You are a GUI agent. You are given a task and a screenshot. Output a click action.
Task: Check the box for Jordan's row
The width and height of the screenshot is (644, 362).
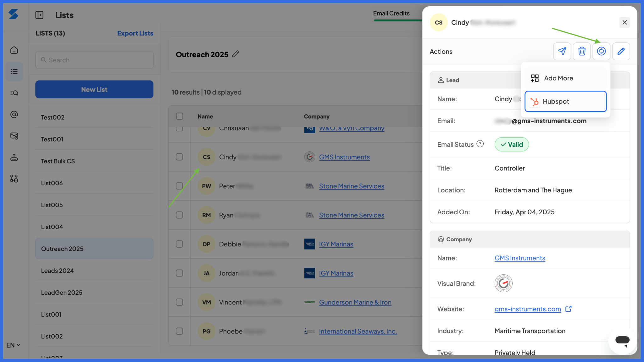point(179,273)
